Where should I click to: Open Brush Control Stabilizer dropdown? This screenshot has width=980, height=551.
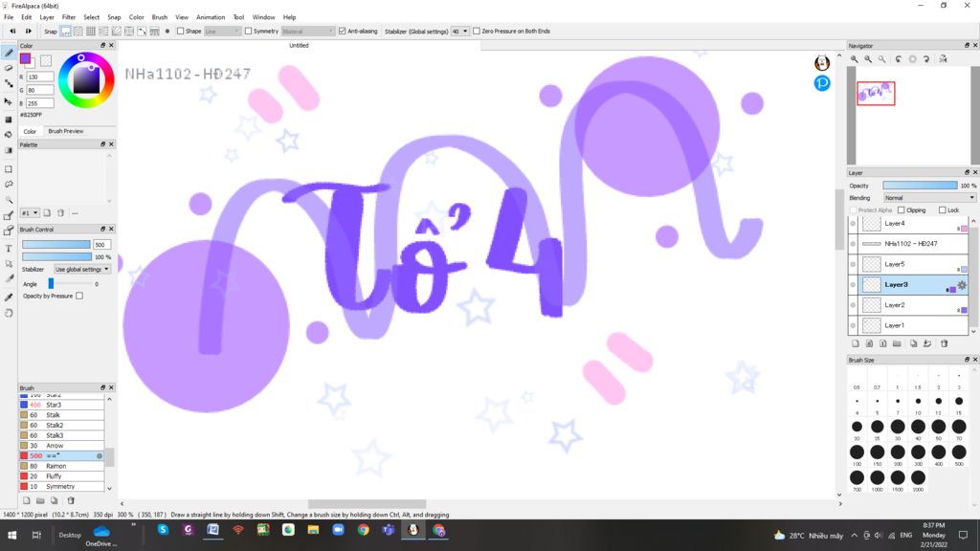click(x=82, y=269)
